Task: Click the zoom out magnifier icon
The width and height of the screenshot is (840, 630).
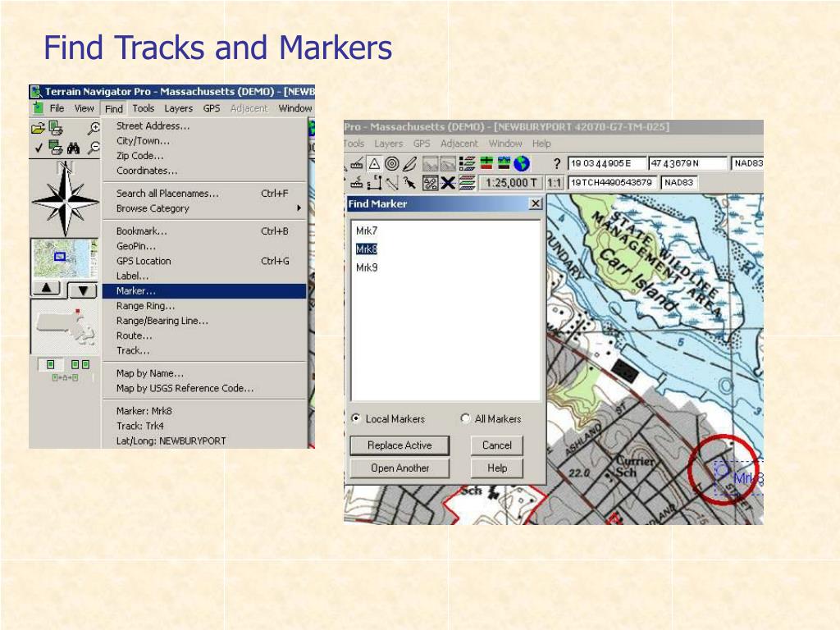Action: point(94,148)
